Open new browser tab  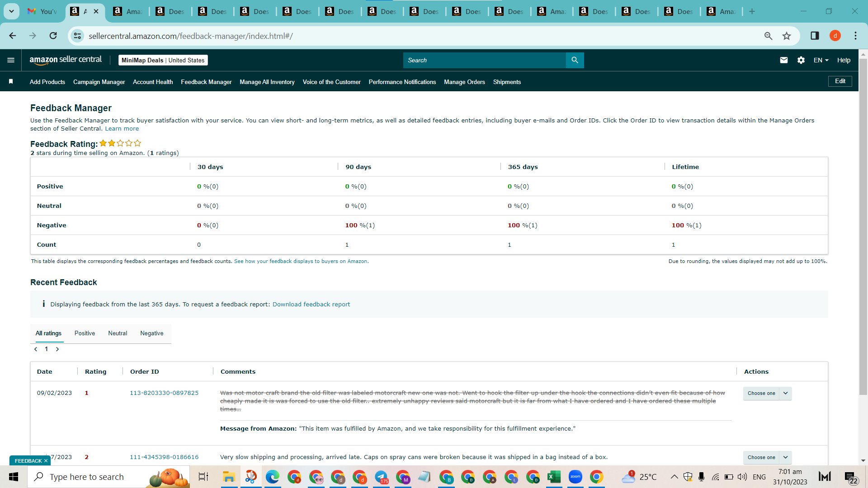pos(752,11)
